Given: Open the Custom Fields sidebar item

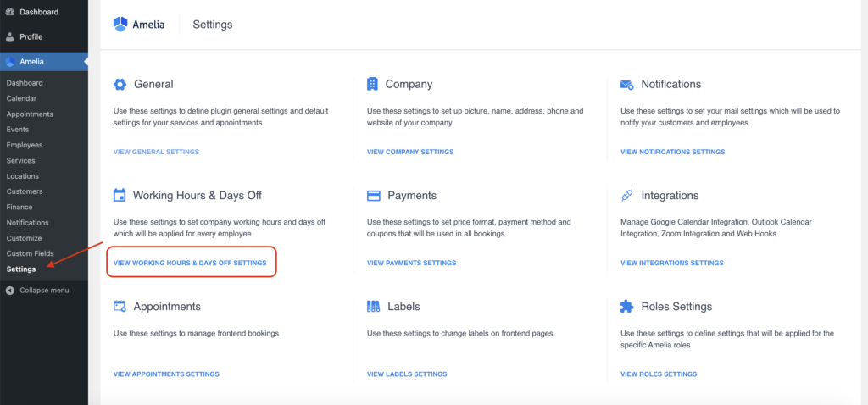Looking at the screenshot, I should click(x=30, y=253).
